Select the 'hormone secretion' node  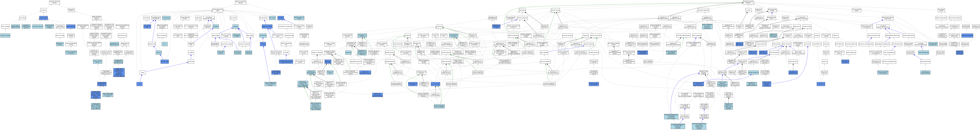coord(546,62)
